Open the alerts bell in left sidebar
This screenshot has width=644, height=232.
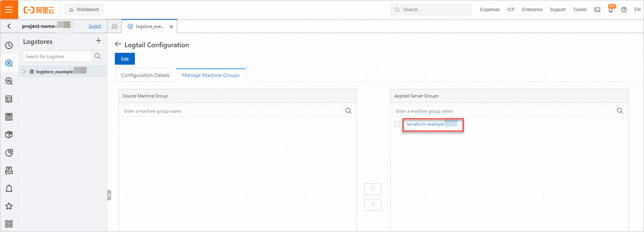[x=9, y=188]
